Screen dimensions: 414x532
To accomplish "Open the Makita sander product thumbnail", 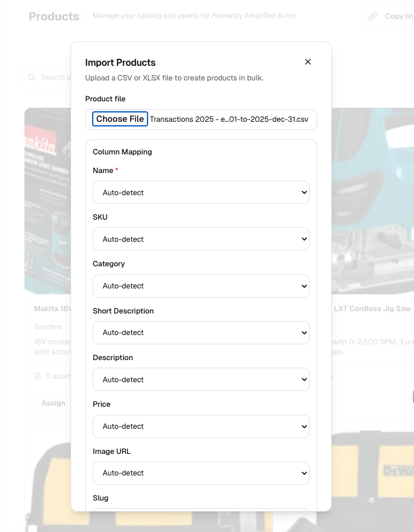I will 48,201.
